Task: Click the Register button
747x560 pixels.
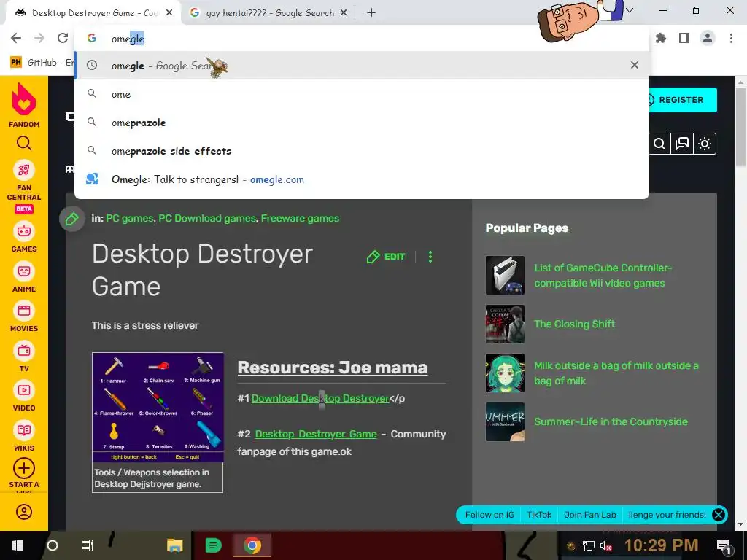Action: point(681,100)
